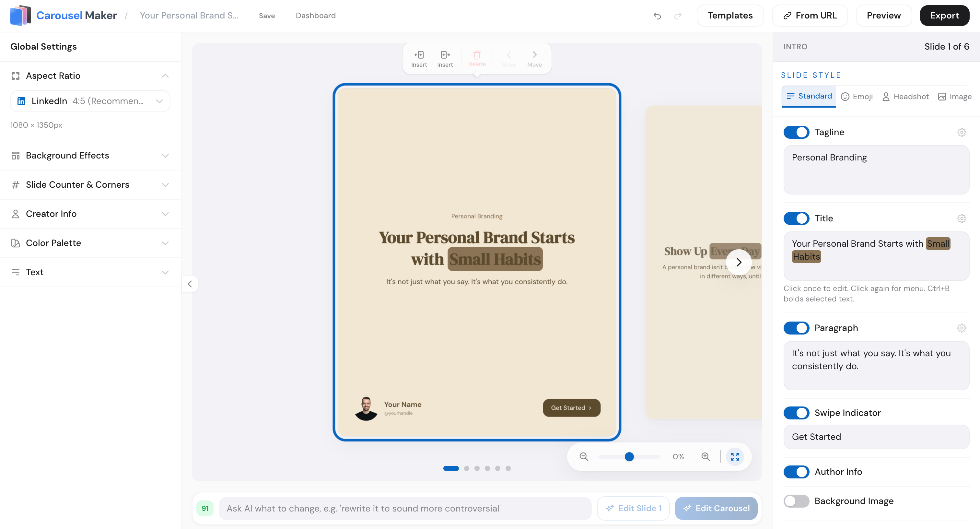Click the zoom level slider handle
The width and height of the screenshot is (980, 529).
629,456
